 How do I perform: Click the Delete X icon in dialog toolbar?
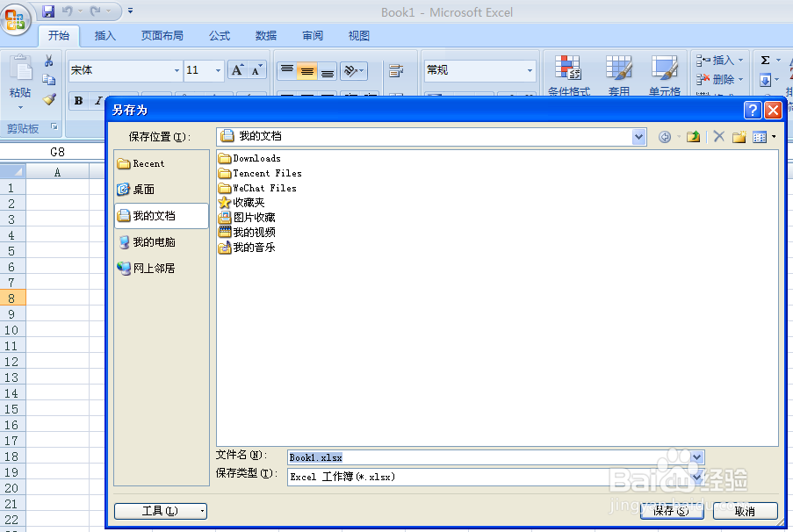718,136
